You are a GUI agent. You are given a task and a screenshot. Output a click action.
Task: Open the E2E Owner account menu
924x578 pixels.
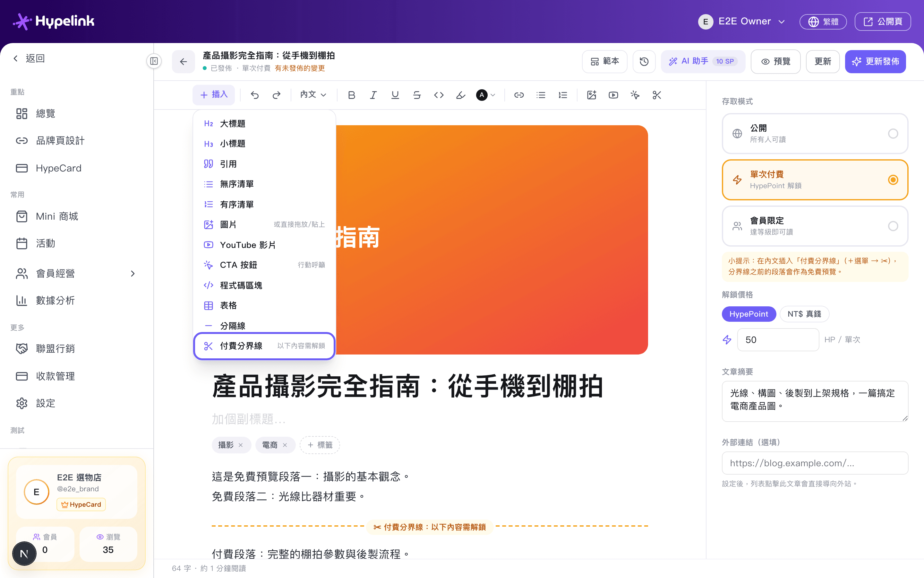741,22
